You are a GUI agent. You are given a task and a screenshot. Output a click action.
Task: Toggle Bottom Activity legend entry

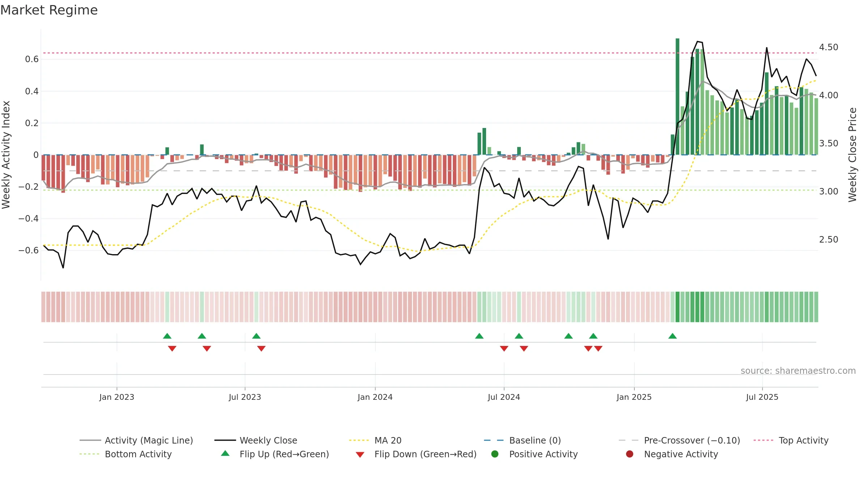[125, 454]
